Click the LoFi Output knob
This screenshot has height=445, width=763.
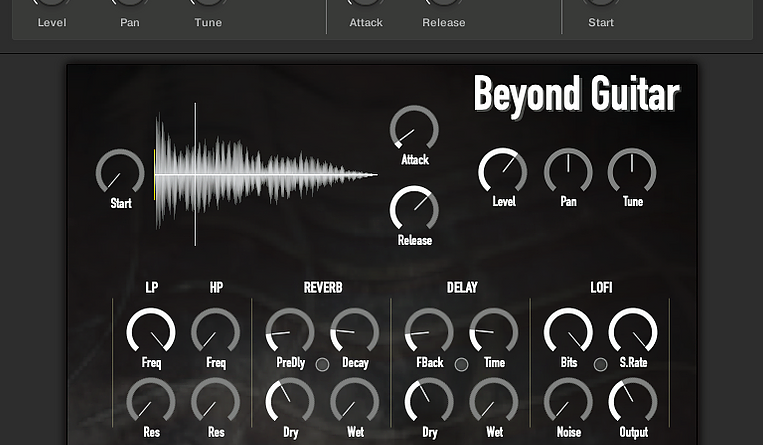[633, 401]
